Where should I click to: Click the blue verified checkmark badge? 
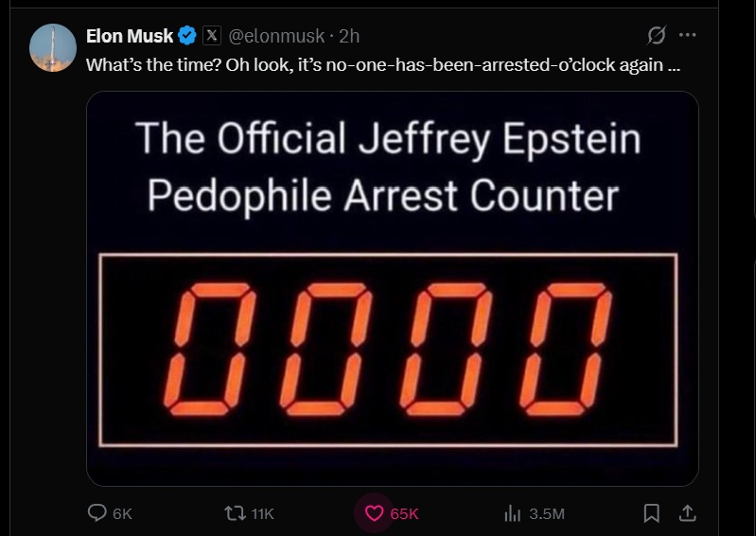coord(187,36)
